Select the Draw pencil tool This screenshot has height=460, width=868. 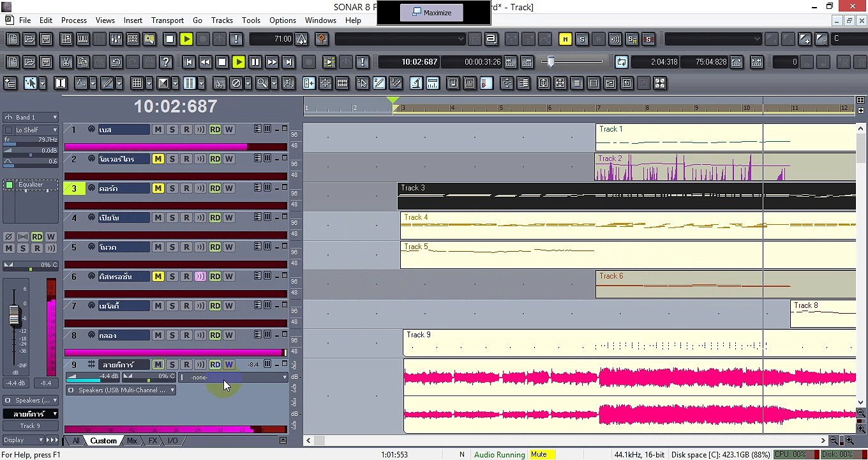coord(107,83)
